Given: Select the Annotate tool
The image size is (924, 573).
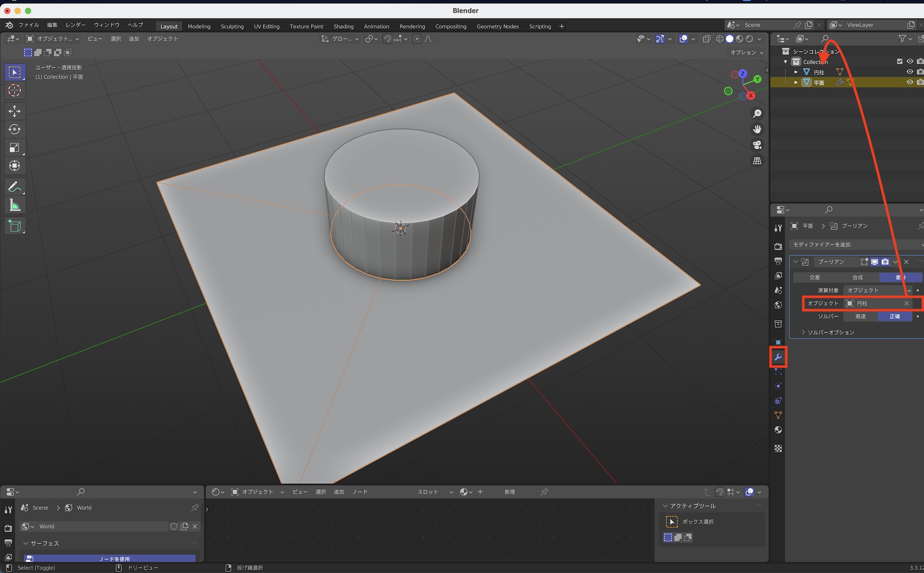Looking at the screenshot, I should (x=14, y=187).
